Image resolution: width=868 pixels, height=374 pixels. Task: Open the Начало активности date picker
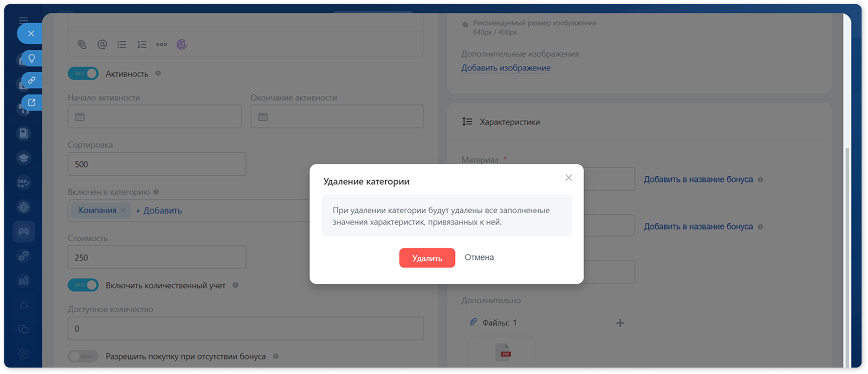[155, 116]
